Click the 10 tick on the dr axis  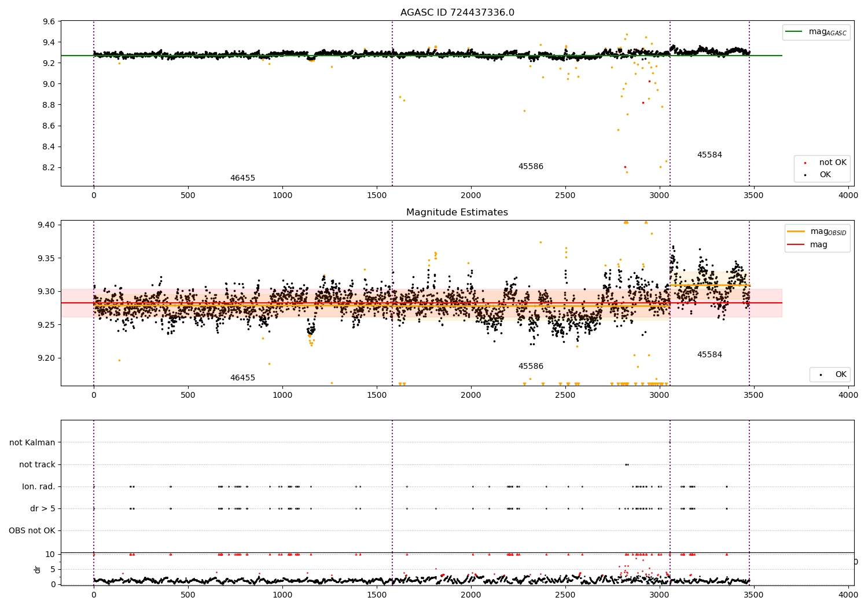(50, 555)
